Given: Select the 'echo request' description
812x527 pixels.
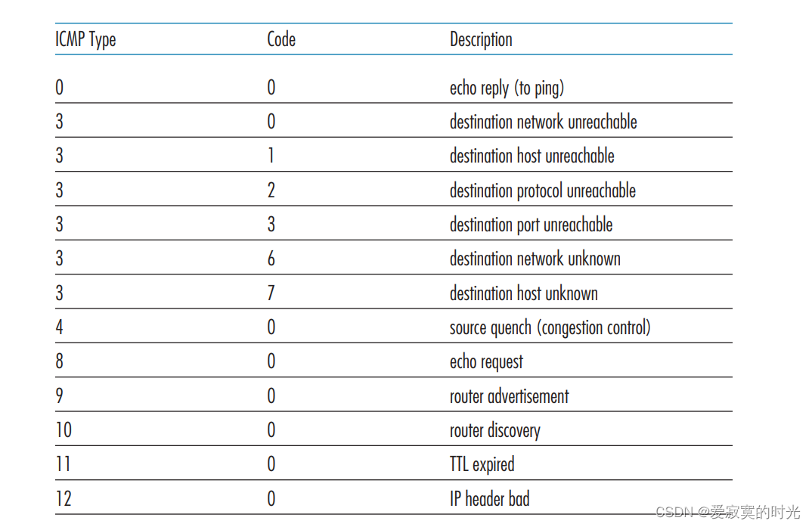Looking at the screenshot, I should pos(486,362).
